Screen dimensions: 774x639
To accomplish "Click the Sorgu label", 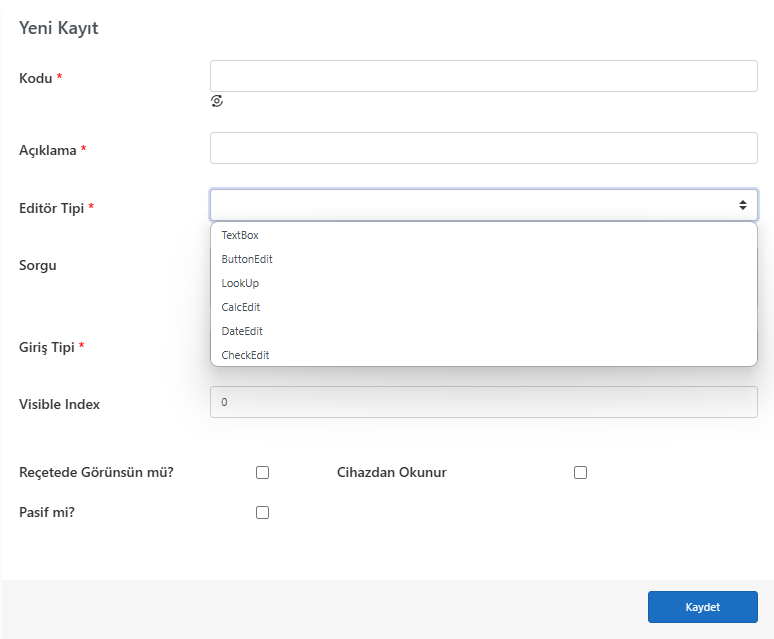I will [38, 265].
